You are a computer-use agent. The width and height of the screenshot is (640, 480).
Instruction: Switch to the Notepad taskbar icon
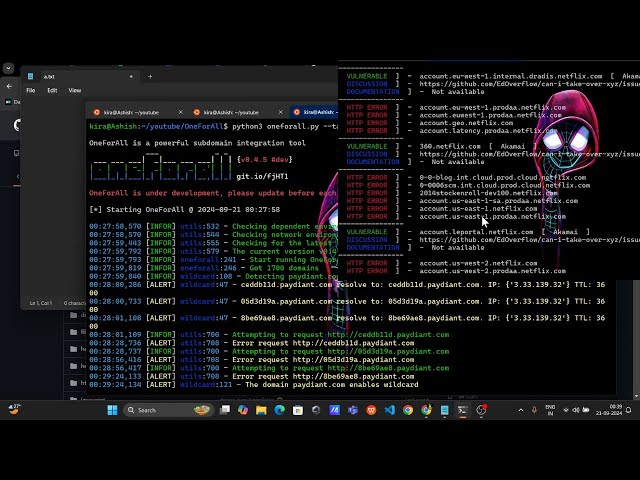click(444, 410)
